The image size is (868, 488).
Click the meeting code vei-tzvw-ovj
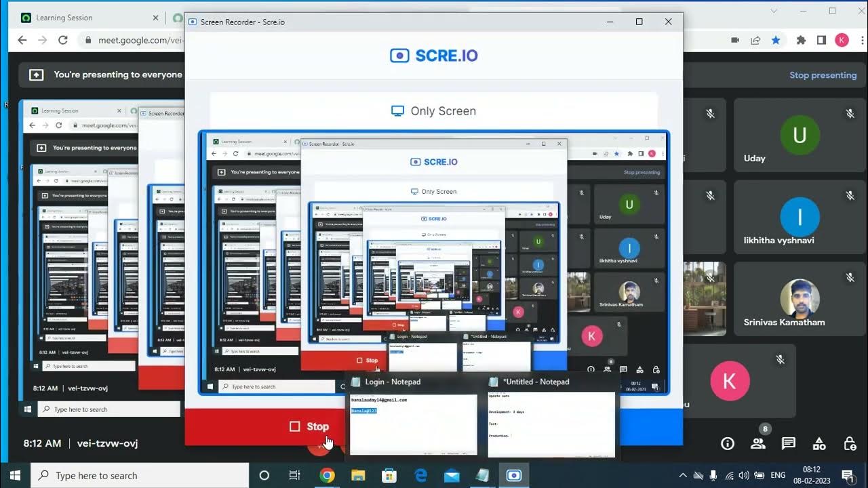tap(108, 443)
